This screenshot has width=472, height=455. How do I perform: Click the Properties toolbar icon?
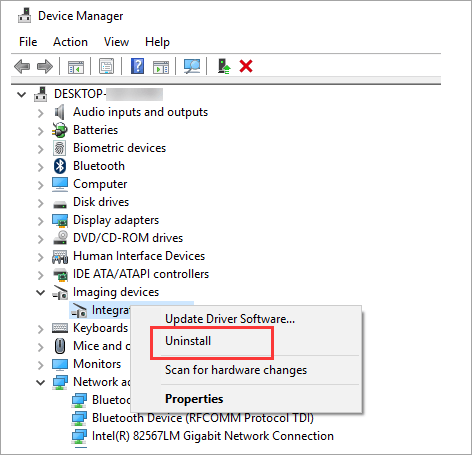tap(106, 66)
